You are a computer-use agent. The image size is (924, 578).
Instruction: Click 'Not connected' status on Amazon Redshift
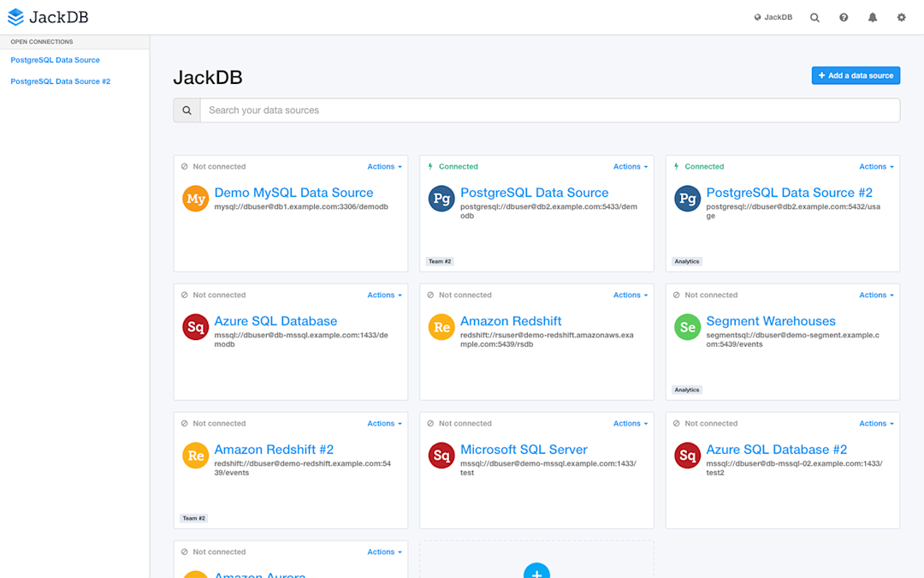click(465, 295)
